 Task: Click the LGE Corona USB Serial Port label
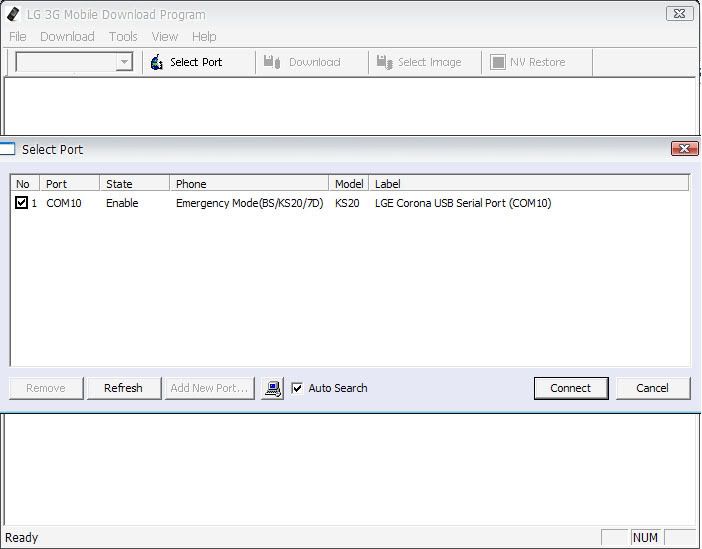pos(463,203)
